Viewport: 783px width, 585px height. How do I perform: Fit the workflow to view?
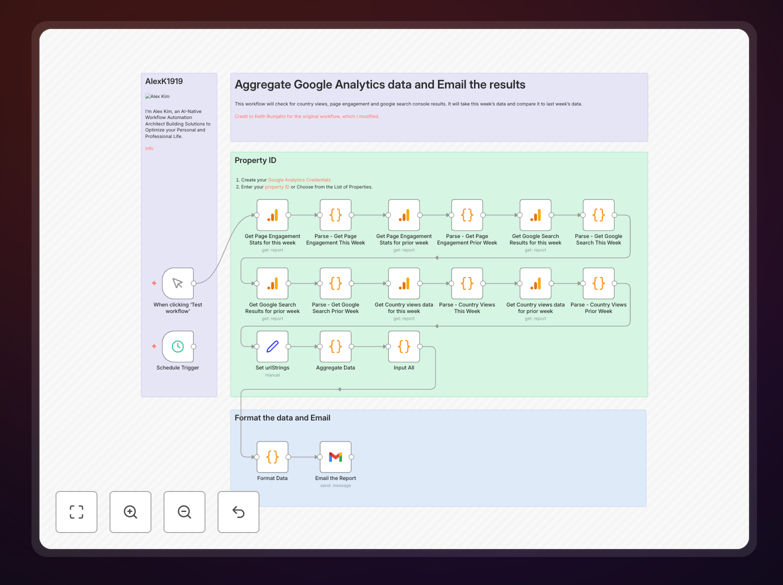click(x=76, y=512)
